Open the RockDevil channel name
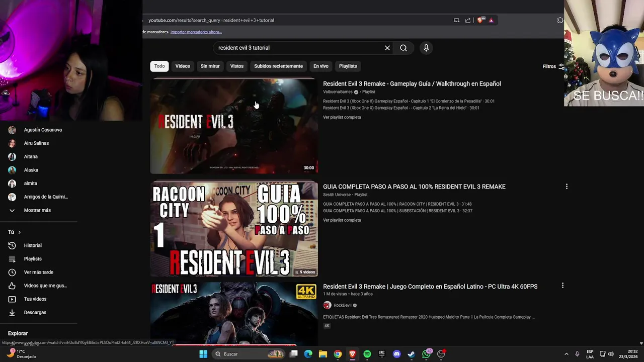 point(343,305)
